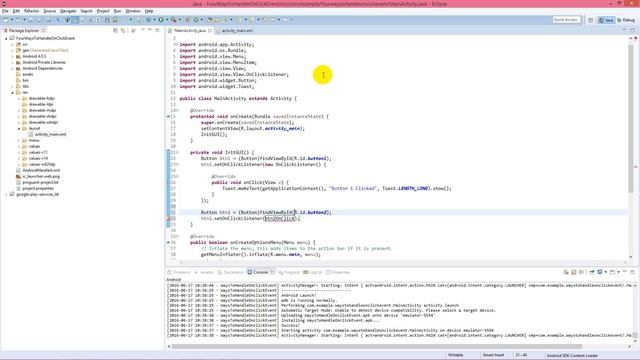This screenshot has width=640, height=360.
Task: Open the Debug dropdown arrow
Action: click(154, 20)
